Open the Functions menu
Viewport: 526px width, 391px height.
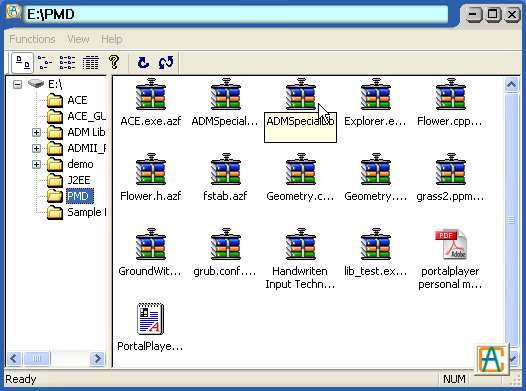click(32, 39)
